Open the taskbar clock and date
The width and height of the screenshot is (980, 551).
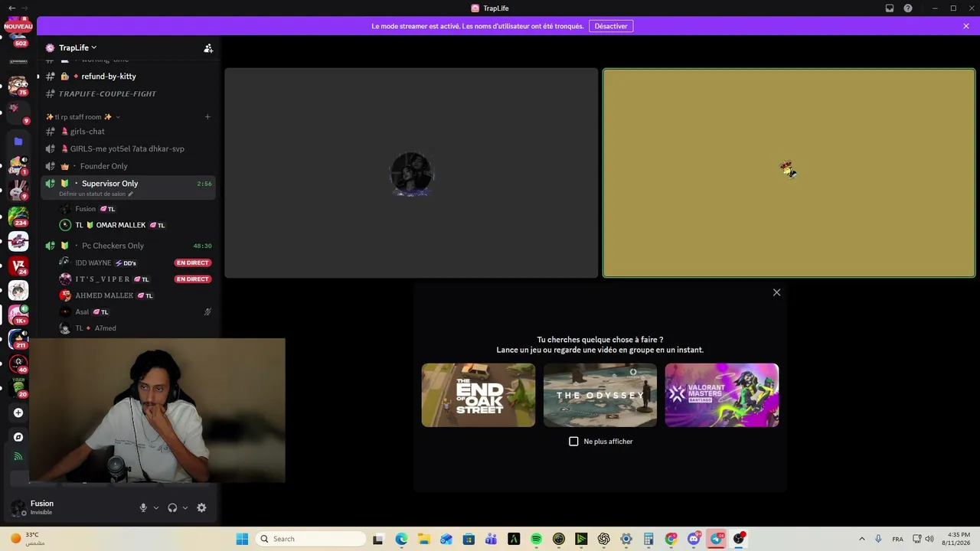click(x=959, y=539)
